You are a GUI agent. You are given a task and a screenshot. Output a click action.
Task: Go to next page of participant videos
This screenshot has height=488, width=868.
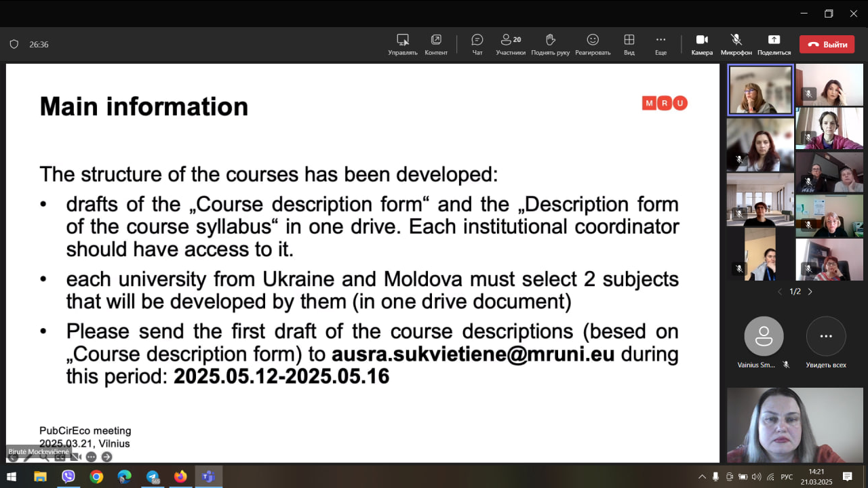pos(810,291)
